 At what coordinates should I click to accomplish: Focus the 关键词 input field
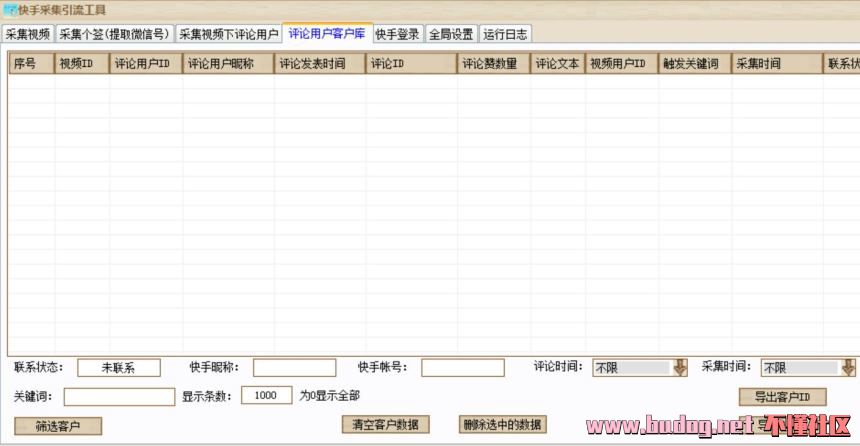(x=120, y=397)
